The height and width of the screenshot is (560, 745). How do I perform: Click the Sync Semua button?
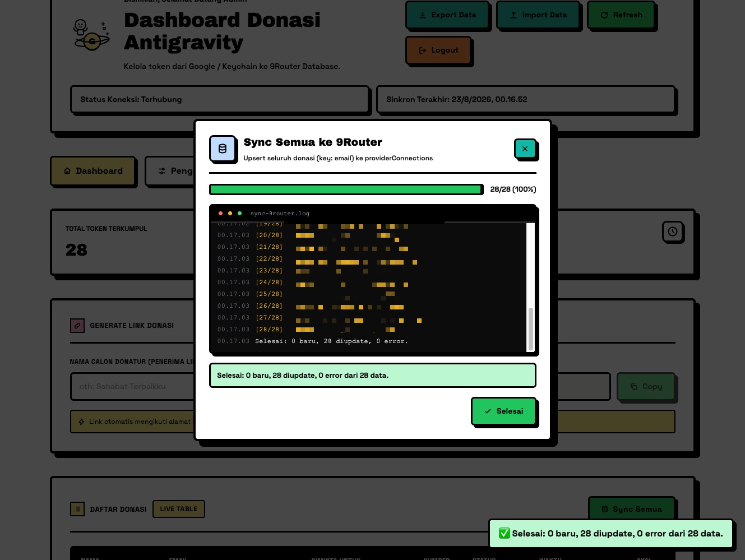(x=631, y=509)
